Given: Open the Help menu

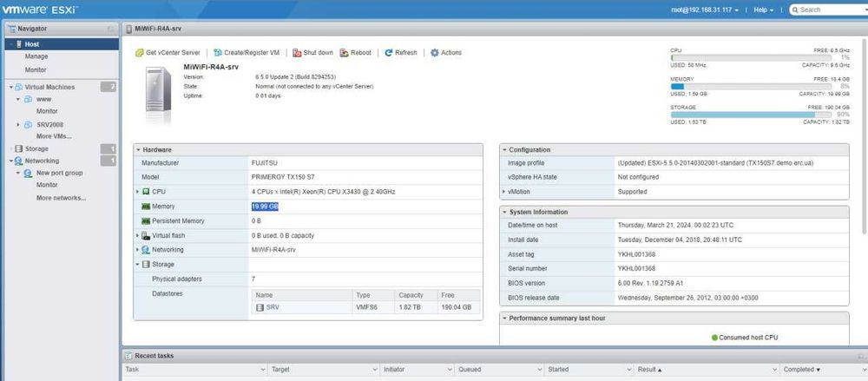Looking at the screenshot, I should click(763, 10).
